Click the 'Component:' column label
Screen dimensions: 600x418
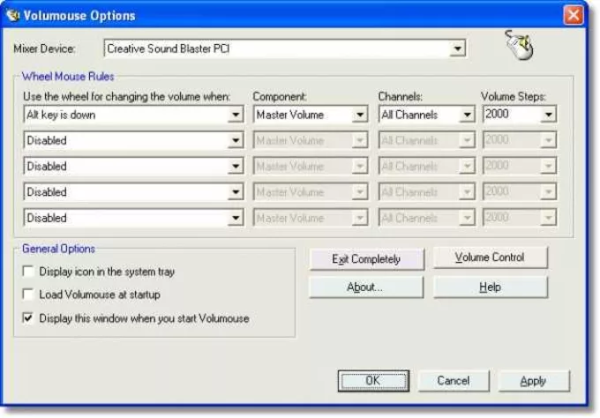280,96
